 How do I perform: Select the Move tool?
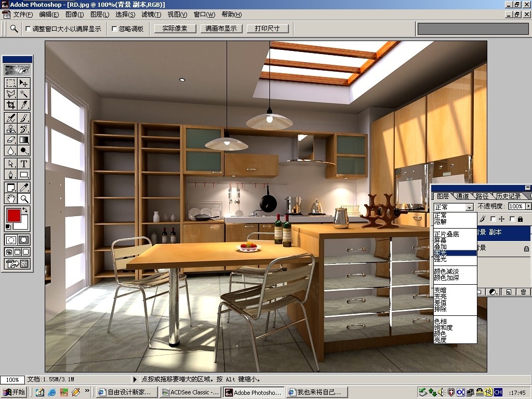[24, 83]
